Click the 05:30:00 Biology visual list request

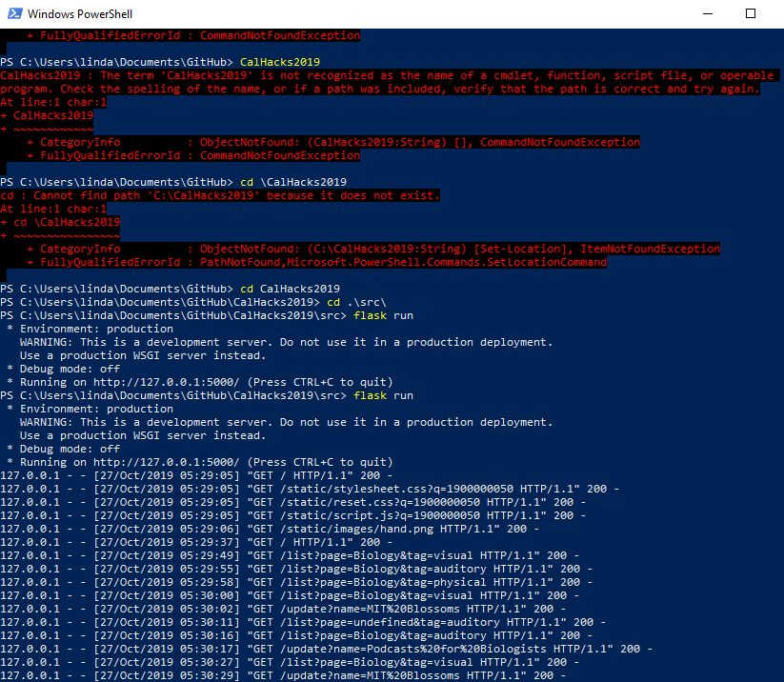(290, 595)
